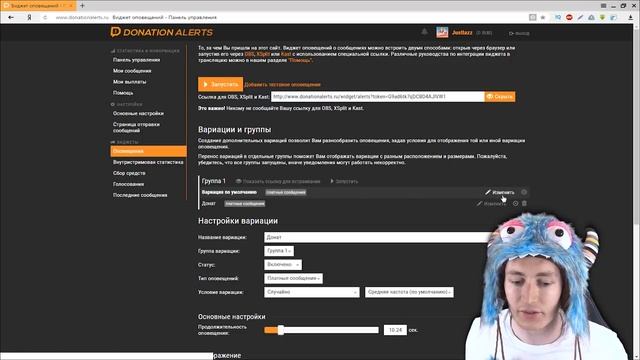Click the 'XSplit' link in the description text
This screenshot has width=640, height=360.
[x=263, y=54]
